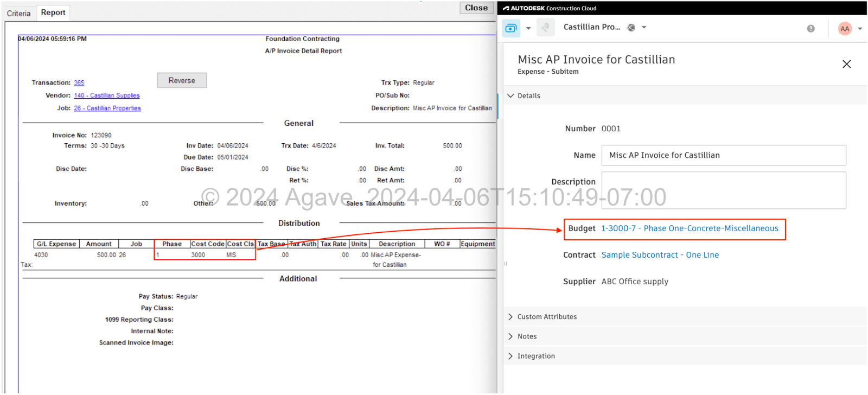Open job link 26 - Castillian Properties
The width and height of the screenshot is (868, 395).
click(107, 109)
